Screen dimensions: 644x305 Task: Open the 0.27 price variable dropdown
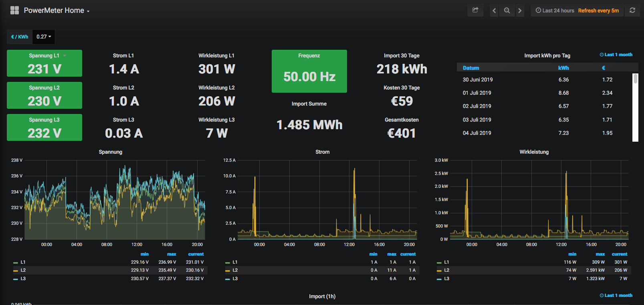(44, 37)
